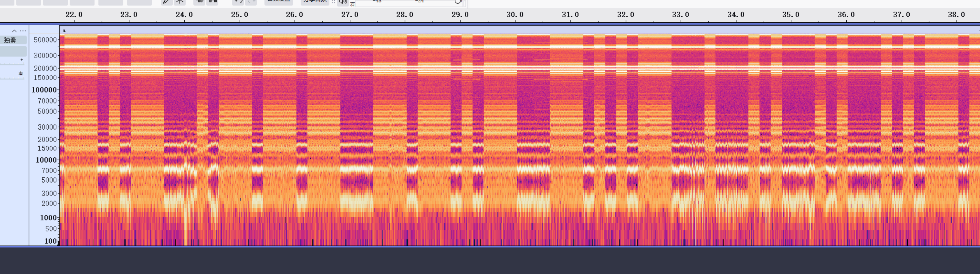Viewport: 980px width, 274px height.
Task: Click the 38.0 mark on the timeline ruler
Action: pyautogui.click(x=957, y=15)
